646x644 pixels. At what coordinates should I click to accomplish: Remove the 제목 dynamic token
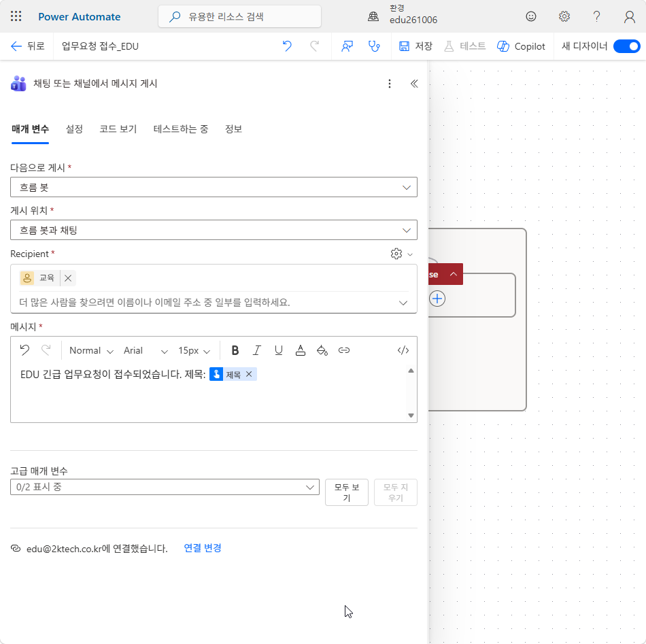point(249,374)
